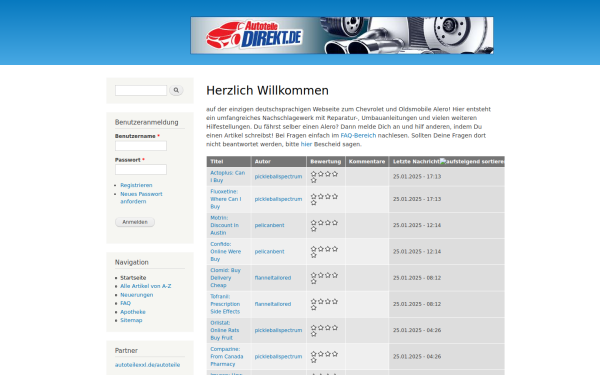The height and width of the screenshot is (375, 600).
Task: Open article 'Compazine: From Canada Pharmacy'
Action: coord(227,357)
